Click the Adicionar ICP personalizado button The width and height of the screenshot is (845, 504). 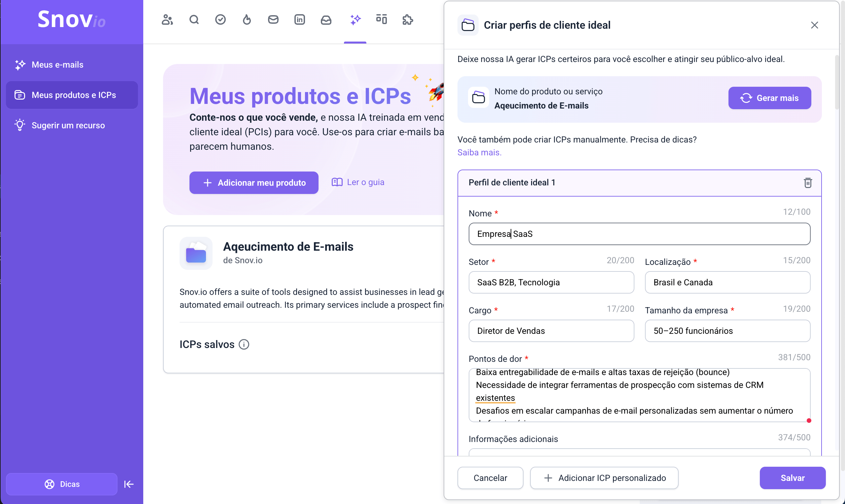[x=604, y=478]
